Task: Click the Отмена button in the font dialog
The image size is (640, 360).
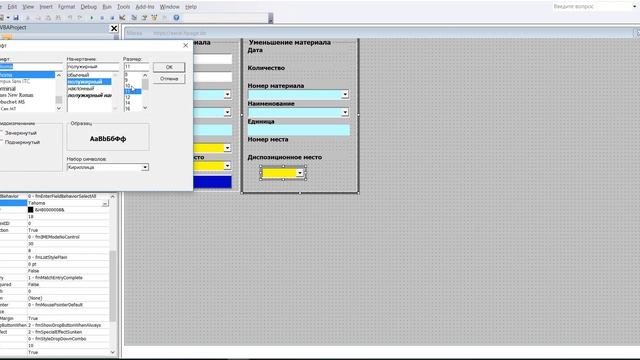Action: tap(169, 78)
